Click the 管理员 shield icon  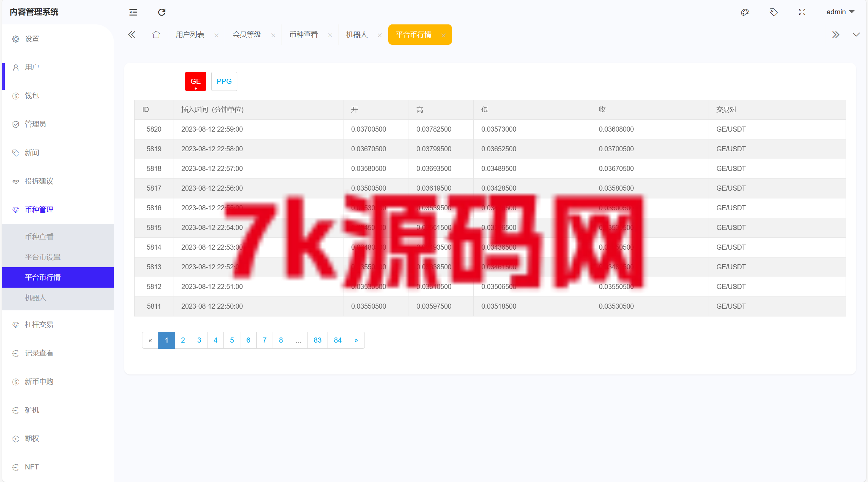16,124
